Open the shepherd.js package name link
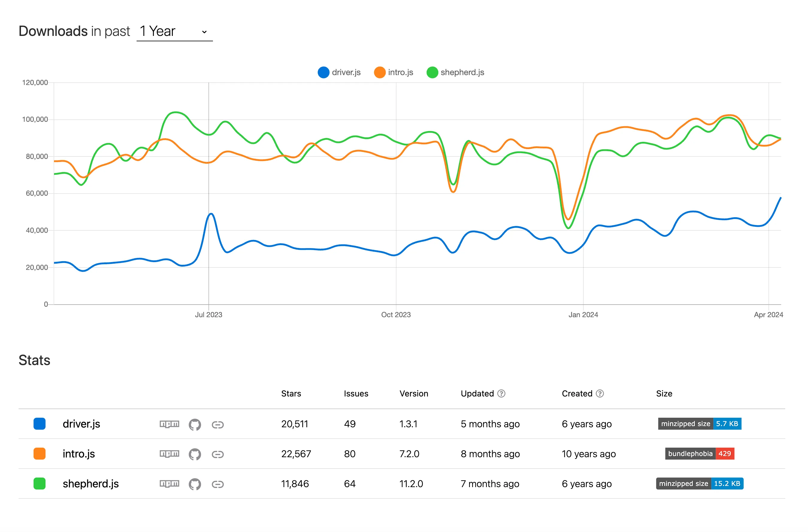The height and width of the screenshot is (532, 808). point(91,484)
